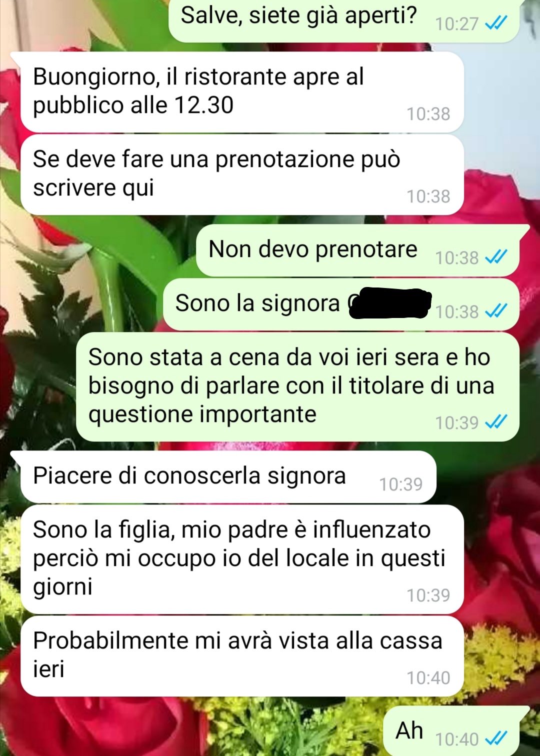Tap the "Se deve fare una prenotazione" bubble

(x=242, y=174)
